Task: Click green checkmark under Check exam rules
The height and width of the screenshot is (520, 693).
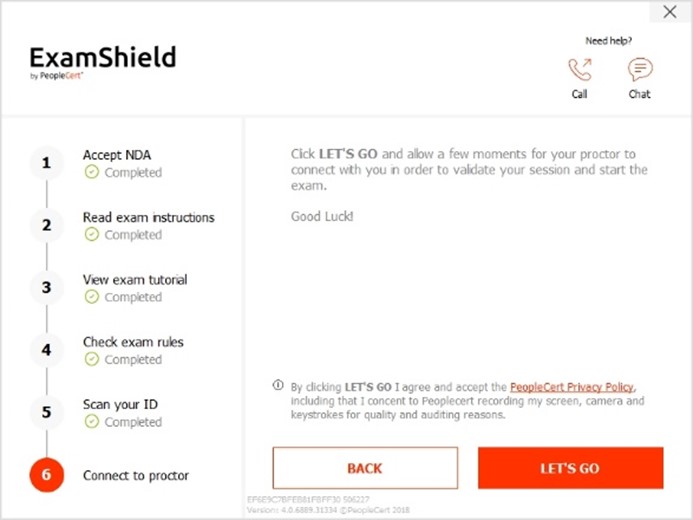Action: pyautogui.click(x=92, y=359)
